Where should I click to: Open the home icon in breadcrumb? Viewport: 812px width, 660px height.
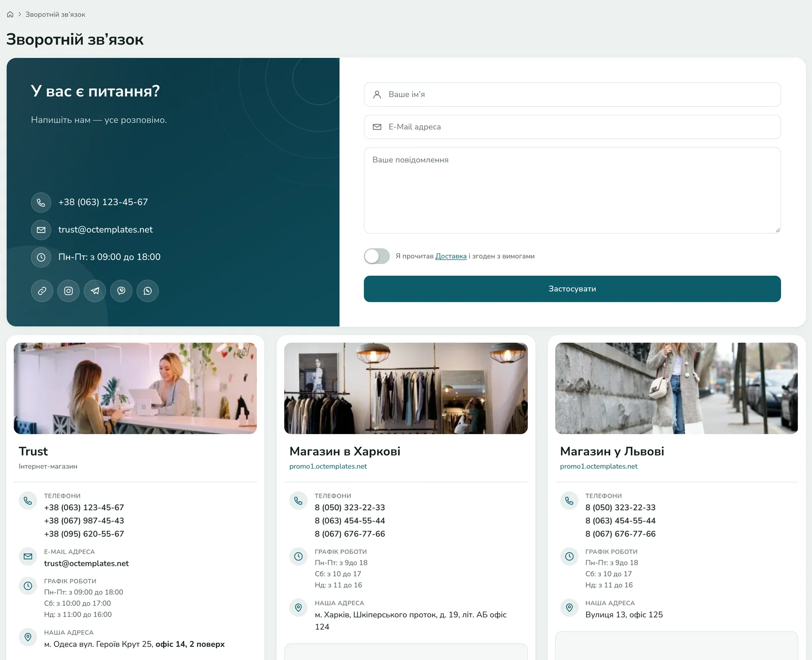[x=10, y=14]
